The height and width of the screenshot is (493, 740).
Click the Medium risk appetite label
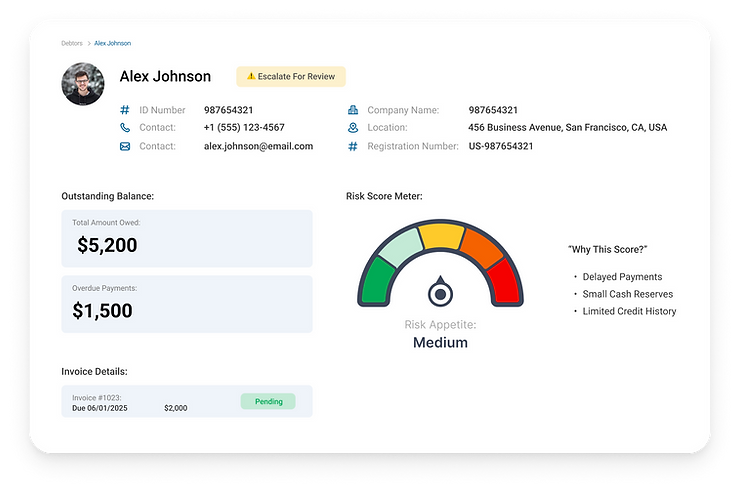click(x=440, y=343)
